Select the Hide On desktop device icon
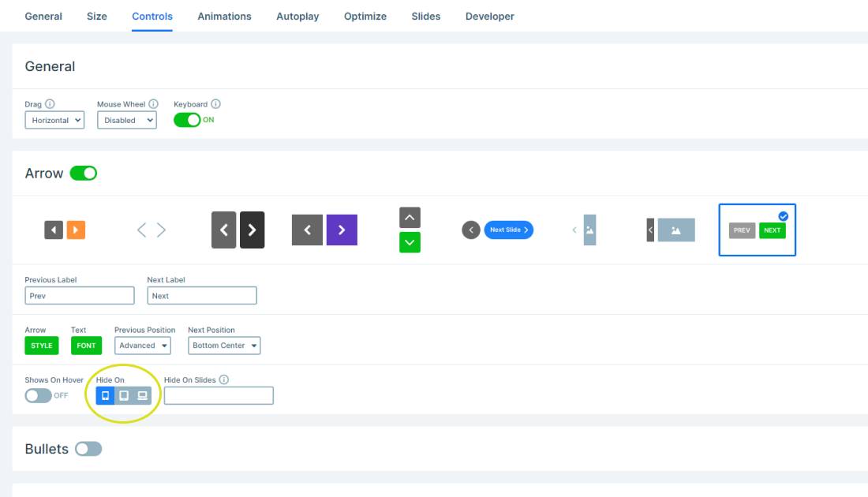Screen dimensions: 868x497 pyautogui.click(x=142, y=396)
